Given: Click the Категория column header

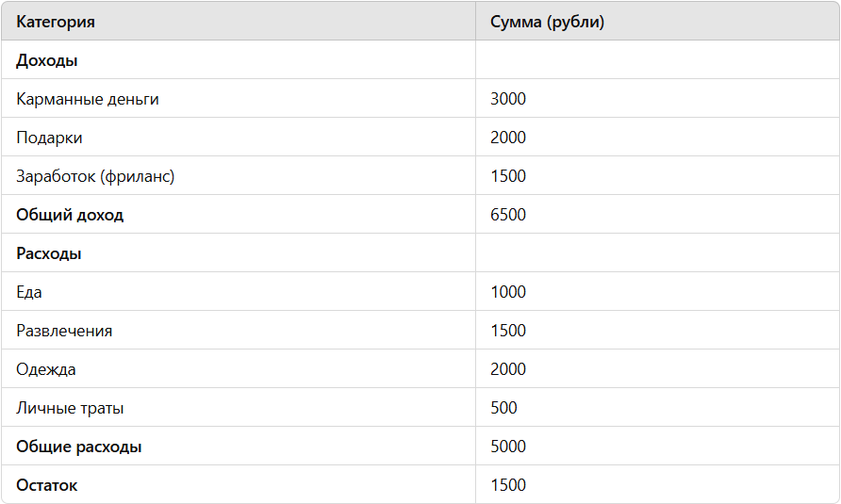Looking at the screenshot, I should coord(56,22).
